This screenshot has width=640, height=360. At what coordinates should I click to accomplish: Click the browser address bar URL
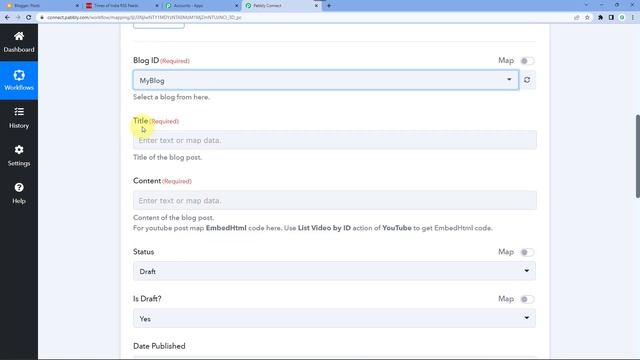point(144,18)
